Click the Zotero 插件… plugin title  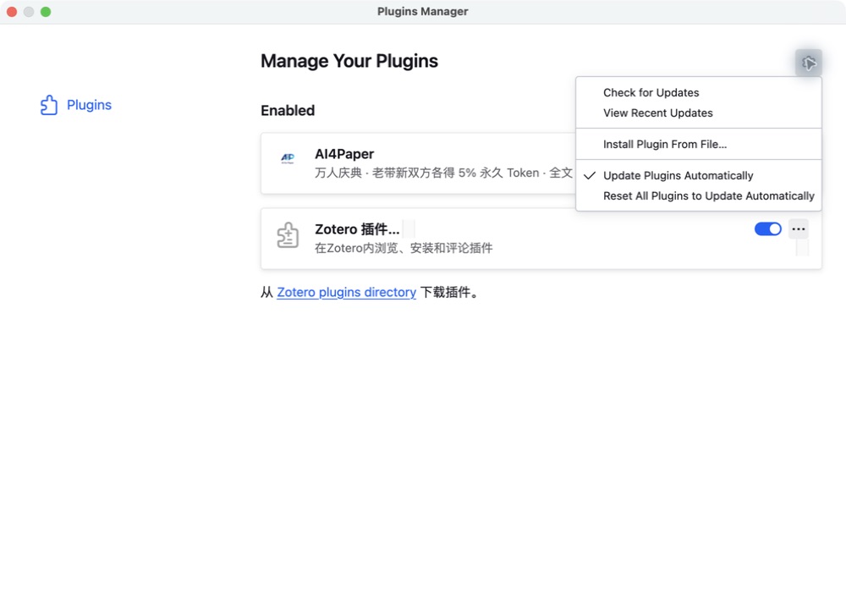pyautogui.click(x=357, y=229)
